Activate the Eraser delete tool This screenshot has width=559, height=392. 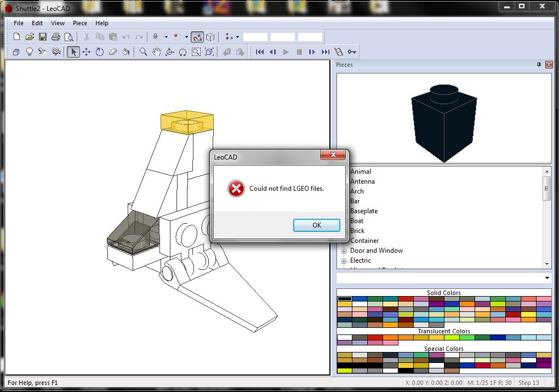coord(113,52)
